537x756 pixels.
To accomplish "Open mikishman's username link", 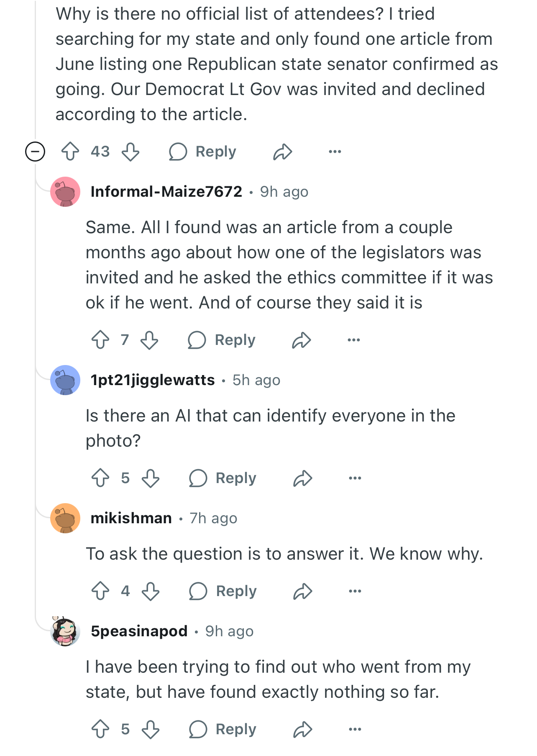I will click(131, 518).
